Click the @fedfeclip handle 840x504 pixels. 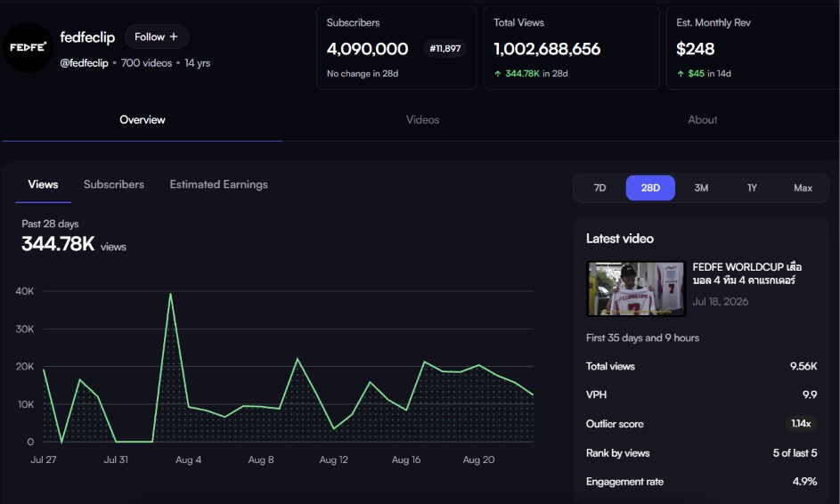(x=84, y=63)
